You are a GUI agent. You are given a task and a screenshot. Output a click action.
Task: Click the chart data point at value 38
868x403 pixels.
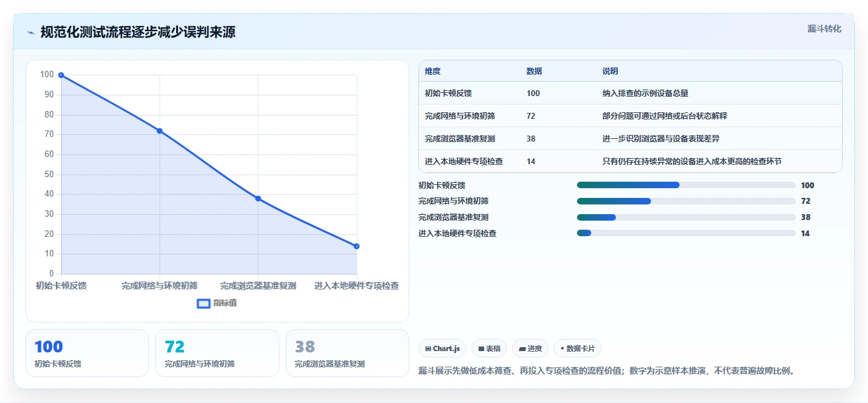point(258,199)
